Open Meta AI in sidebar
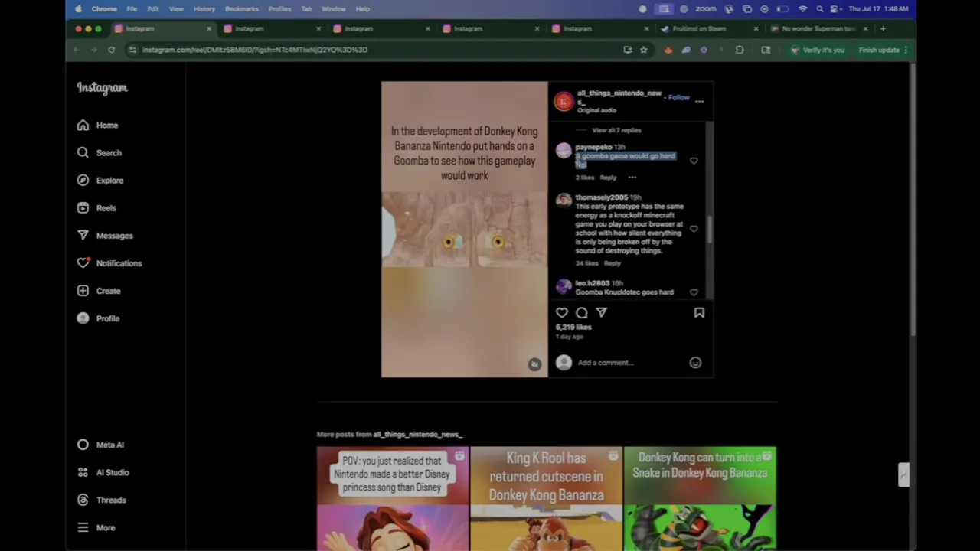980x551 pixels. (x=100, y=445)
